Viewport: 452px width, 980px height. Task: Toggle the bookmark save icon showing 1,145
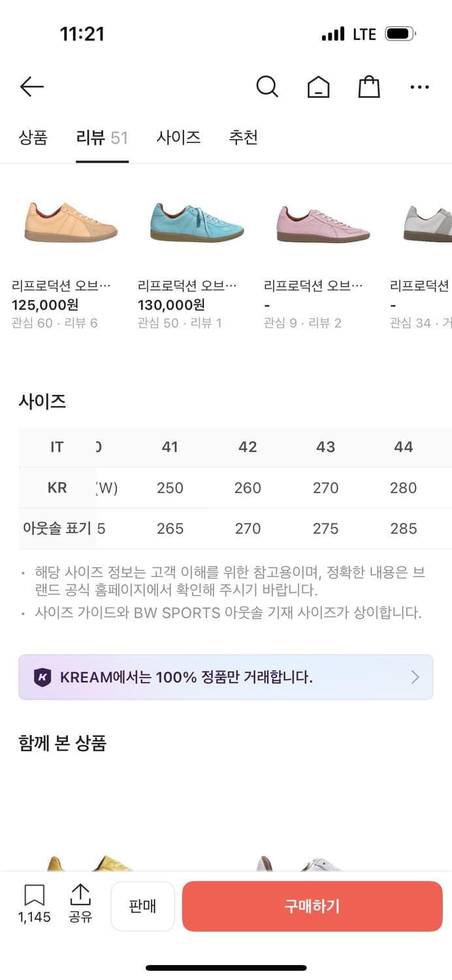coord(34,896)
